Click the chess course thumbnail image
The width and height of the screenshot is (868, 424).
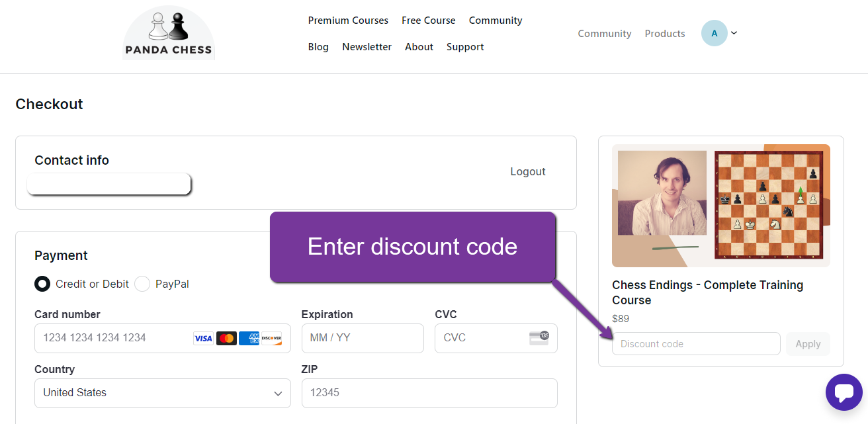click(720, 206)
